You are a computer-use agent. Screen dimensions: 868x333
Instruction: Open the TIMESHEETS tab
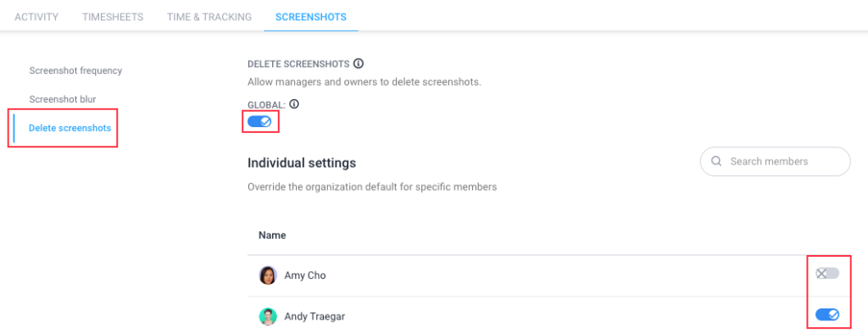tap(113, 17)
